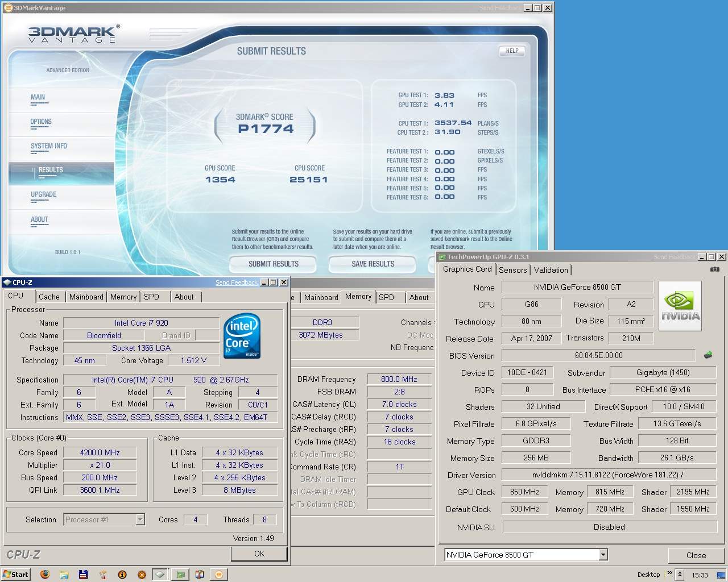The width and height of the screenshot is (728, 582).
Task: Click the NVIDIA SLI Disabled field
Action: click(x=609, y=527)
